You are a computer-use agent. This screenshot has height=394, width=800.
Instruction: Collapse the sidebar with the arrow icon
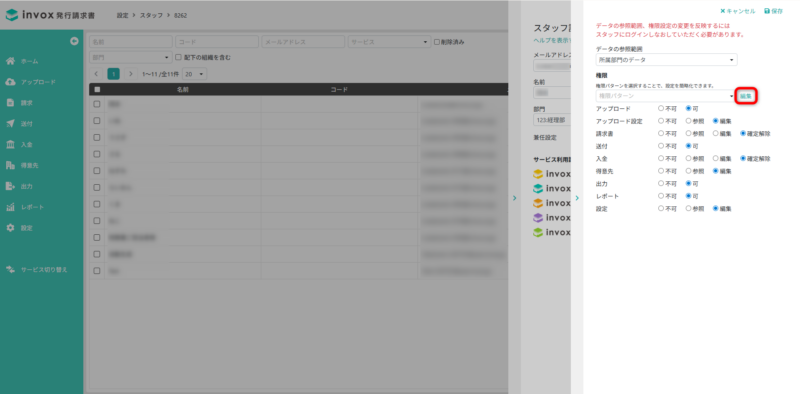(74, 41)
